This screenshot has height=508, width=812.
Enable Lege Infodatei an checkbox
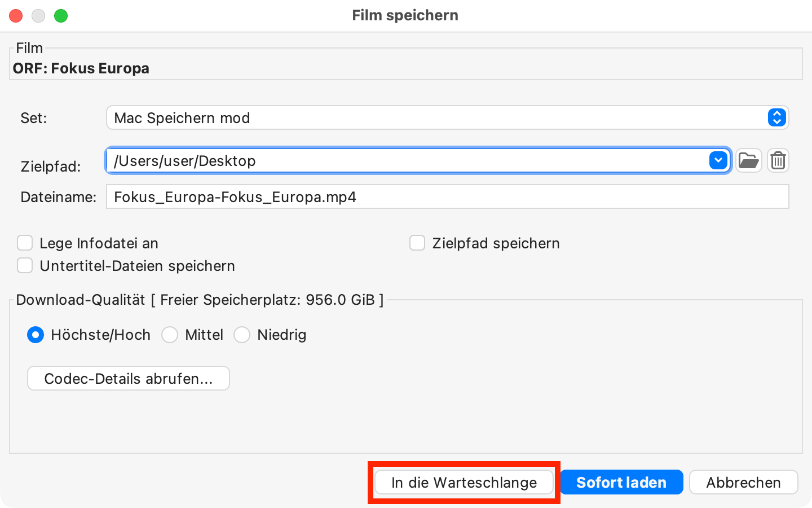25,243
